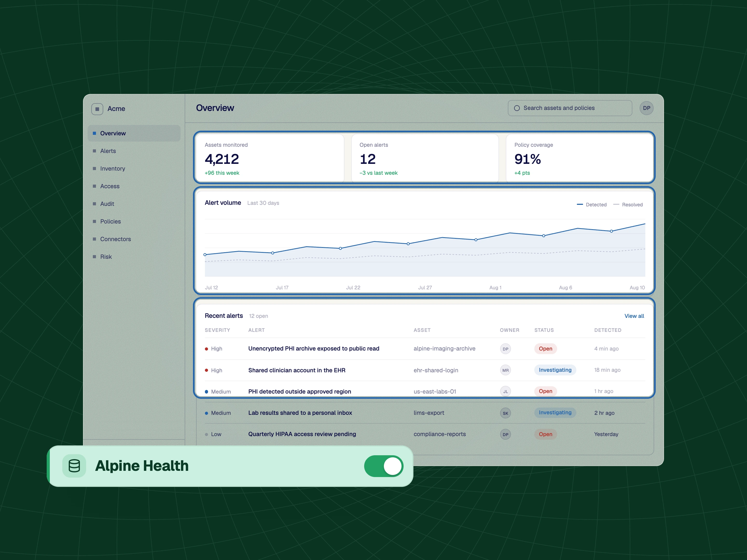Open the Overview sidebar item

[134, 133]
